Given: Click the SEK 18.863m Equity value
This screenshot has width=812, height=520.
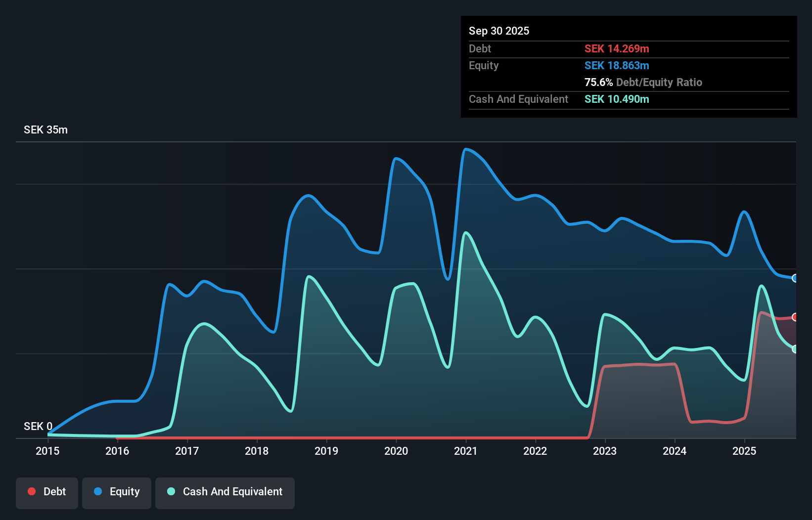Looking at the screenshot, I should (x=617, y=65).
